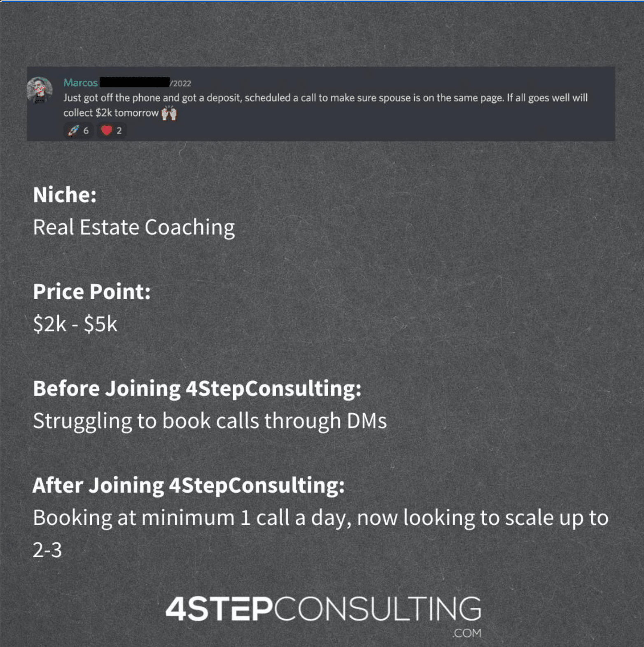The image size is (644, 647).
Task: Click the $2k - $5k price range
Action: tap(75, 324)
